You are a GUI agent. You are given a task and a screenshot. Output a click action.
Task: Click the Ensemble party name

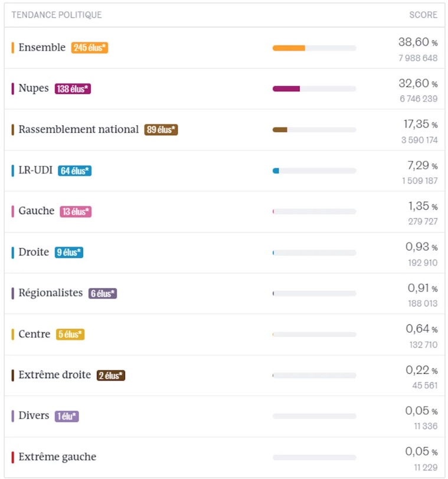click(42, 47)
